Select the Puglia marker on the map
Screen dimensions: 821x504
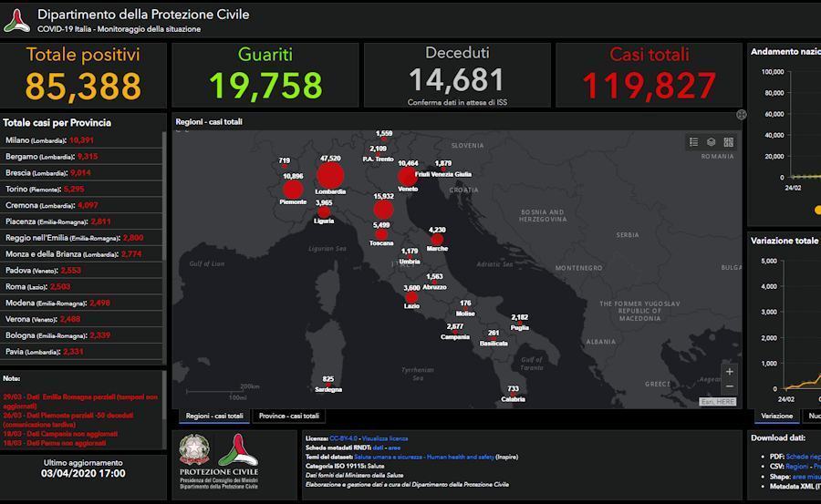coord(520,324)
